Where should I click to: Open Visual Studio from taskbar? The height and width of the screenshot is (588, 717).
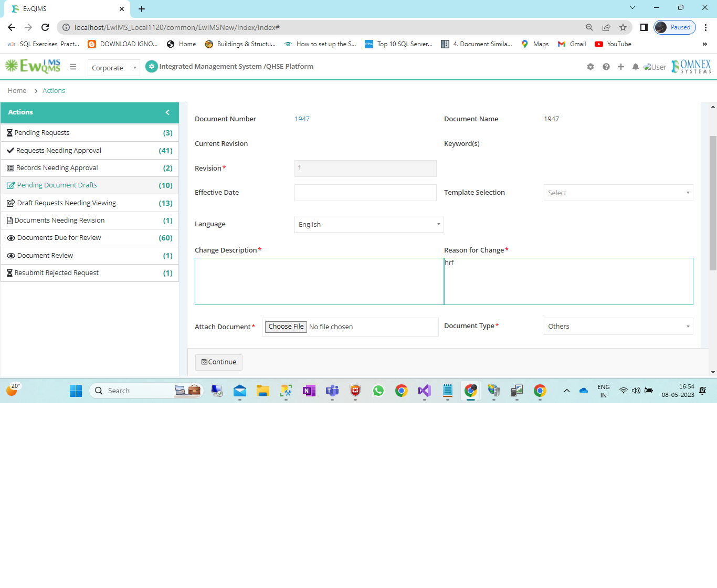(425, 391)
